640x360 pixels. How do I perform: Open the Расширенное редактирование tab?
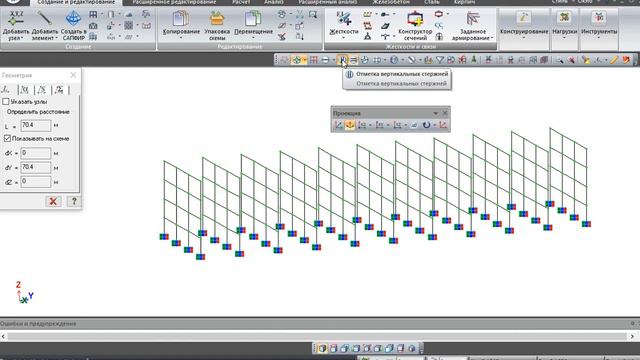point(174,2)
